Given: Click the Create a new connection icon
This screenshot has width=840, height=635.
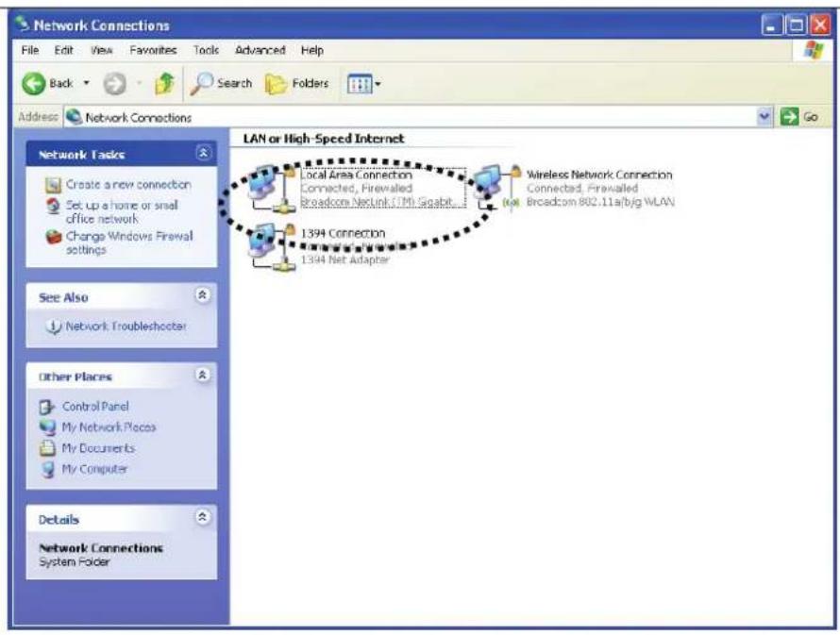Looking at the screenshot, I should pyautogui.click(x=54, y=185).
